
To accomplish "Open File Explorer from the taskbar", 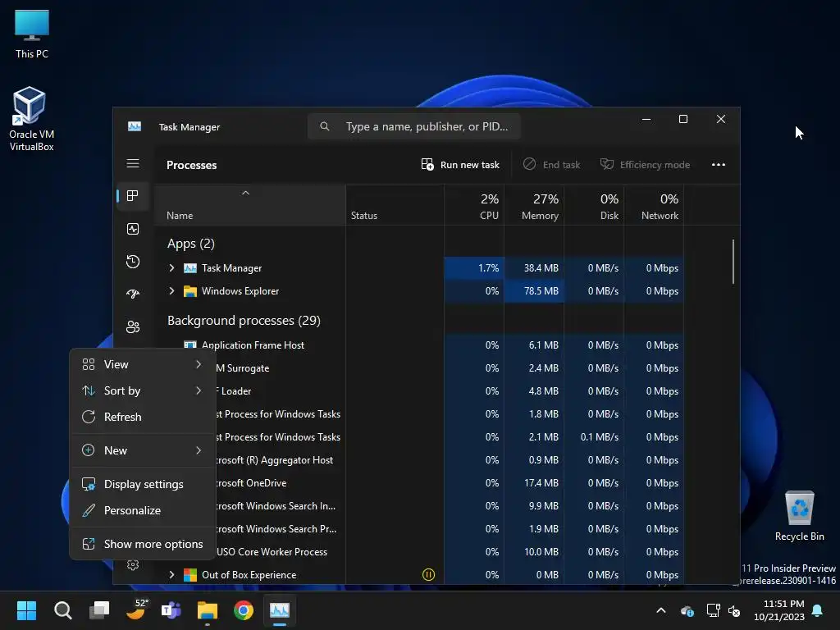I will tap(208, 610).
